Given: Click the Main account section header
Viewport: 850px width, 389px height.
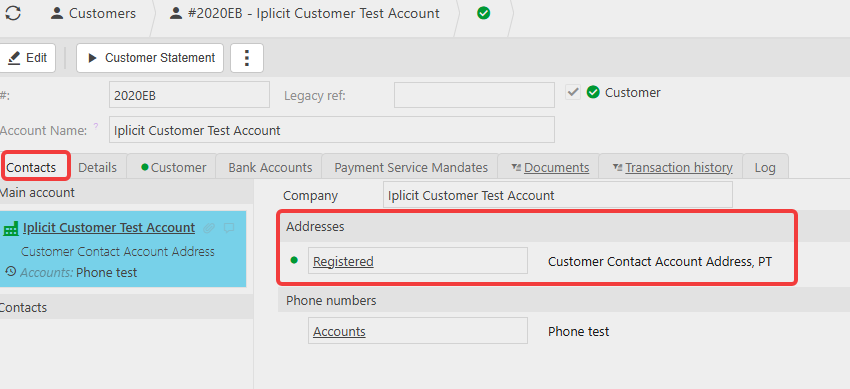Looking at the screenshot, I should [126, 192].
